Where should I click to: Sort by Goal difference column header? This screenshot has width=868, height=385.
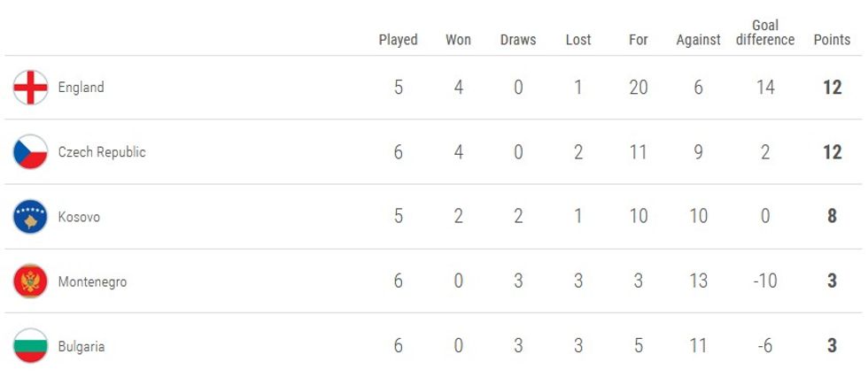coord(765,33)
